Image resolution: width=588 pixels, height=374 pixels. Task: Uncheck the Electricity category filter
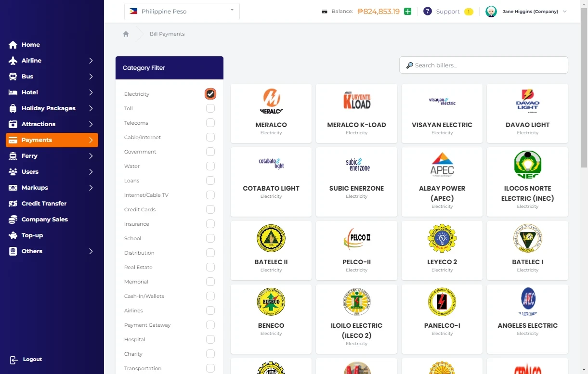pyautogui.click(x=210, y=94)
